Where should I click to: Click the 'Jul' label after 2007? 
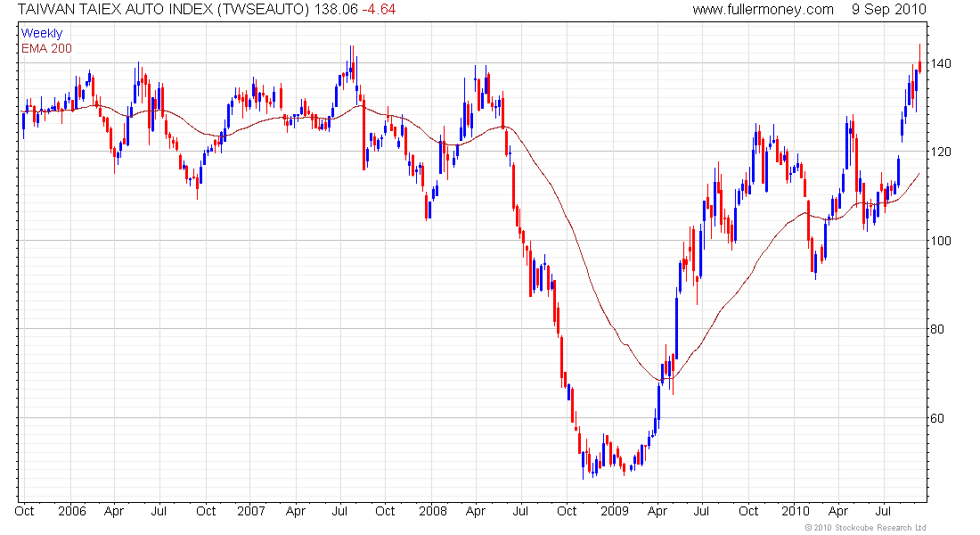339,511
